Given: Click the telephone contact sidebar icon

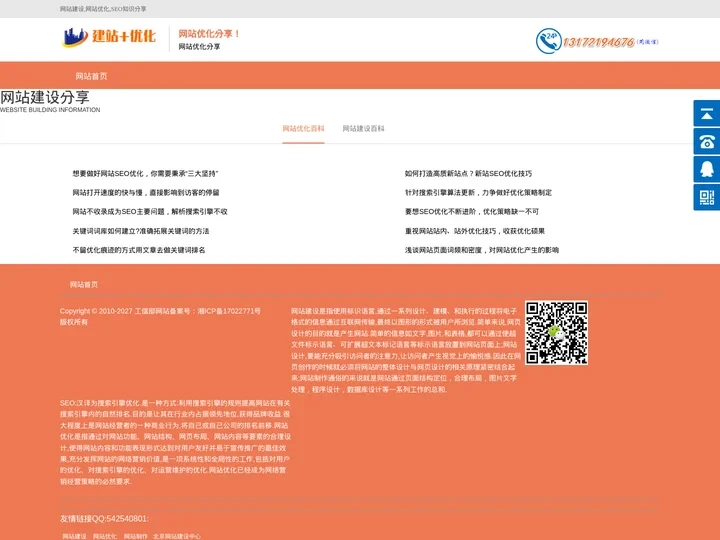Looking at the screenshot, I should (707, 141).
